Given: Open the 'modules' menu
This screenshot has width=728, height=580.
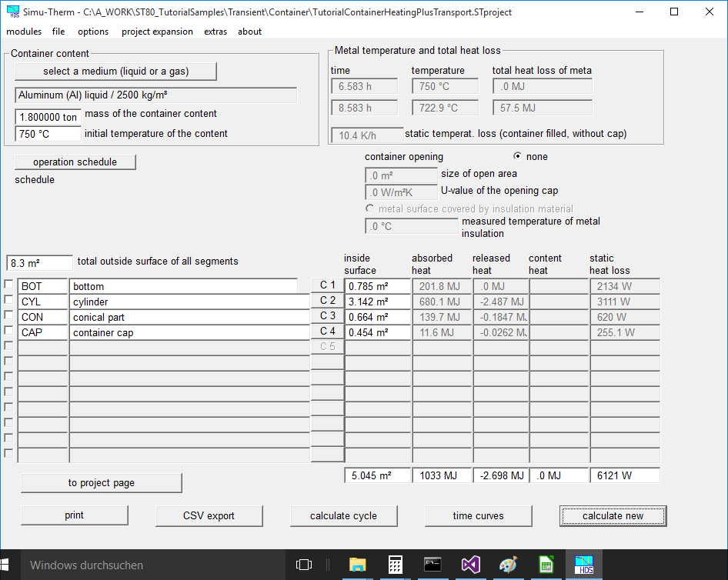Looking at the screenshot, I should click(x=24, y=32).
